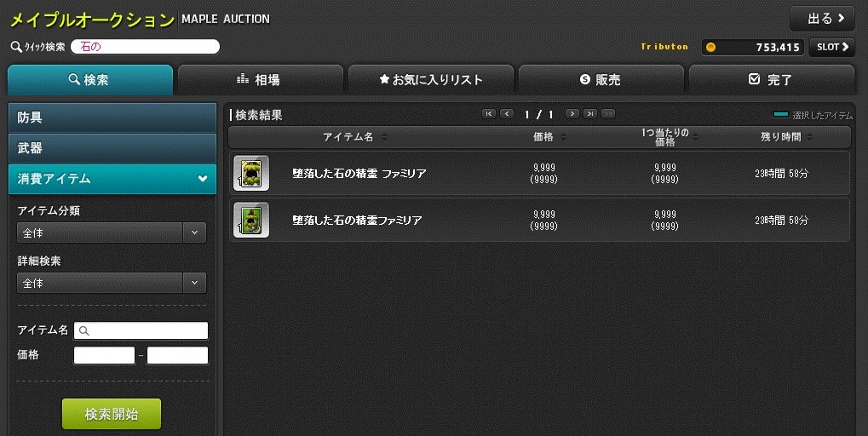868x436 pixels.
Task: Go to next results page
Action: click(x=572, y=114)
